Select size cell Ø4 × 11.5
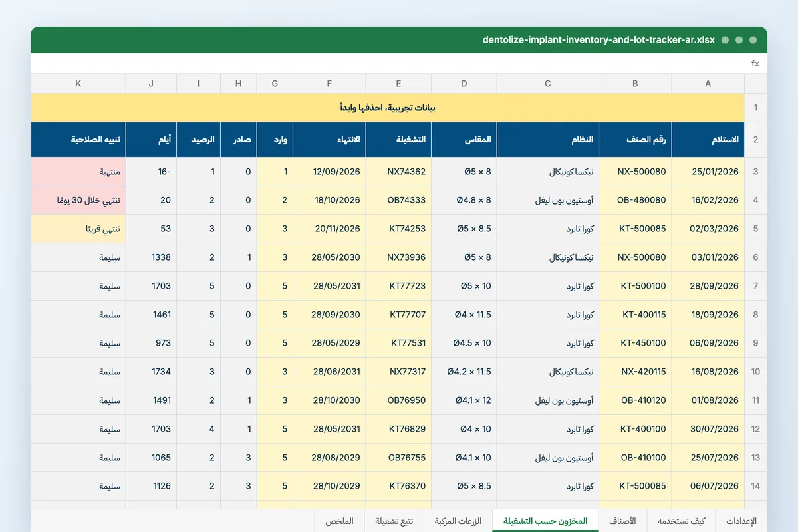This screenshot has height=532, width=798. (x=464, y=315)
